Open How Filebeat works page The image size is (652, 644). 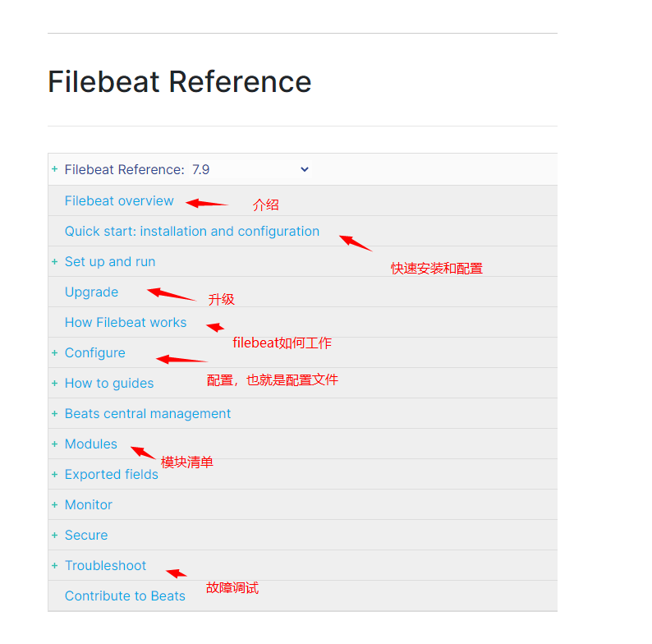pyautogui.click(x=126, y=323)
